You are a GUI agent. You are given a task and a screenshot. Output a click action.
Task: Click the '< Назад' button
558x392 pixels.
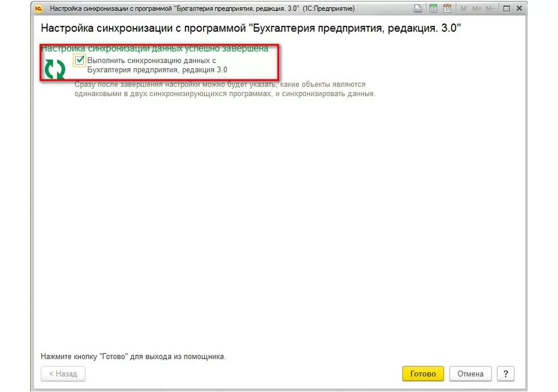(x=63, y=373)
